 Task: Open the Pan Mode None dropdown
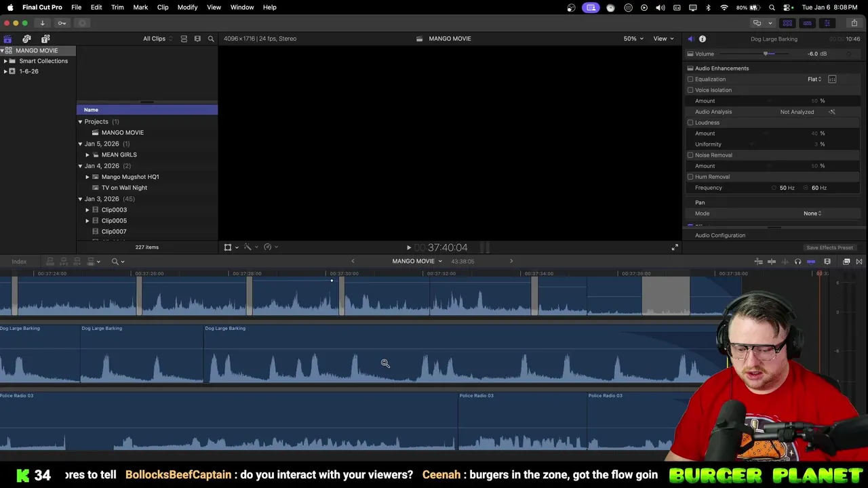tap(812, 213)
